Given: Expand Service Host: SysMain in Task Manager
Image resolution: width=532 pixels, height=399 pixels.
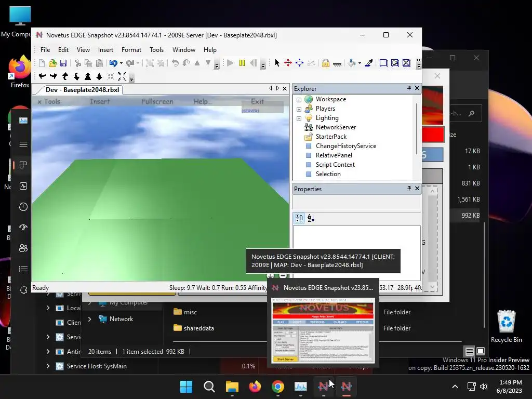Looking at the screenshot, I should coord(48,366).
